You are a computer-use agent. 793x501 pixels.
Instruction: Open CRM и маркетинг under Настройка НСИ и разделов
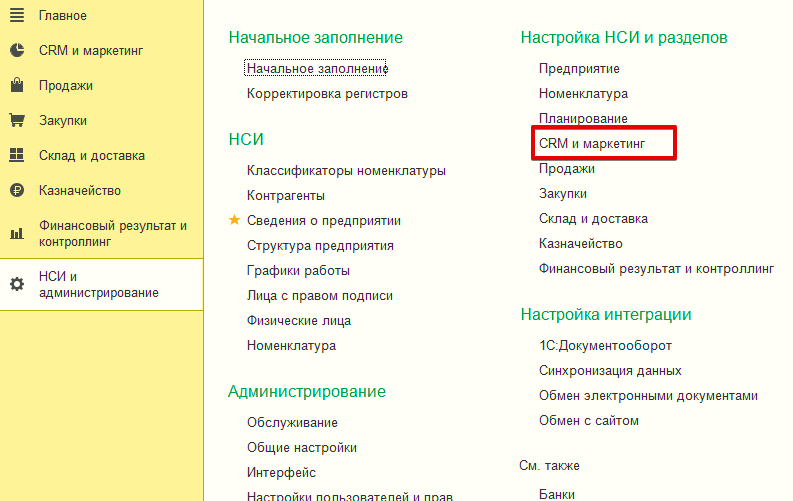(592, 144)
